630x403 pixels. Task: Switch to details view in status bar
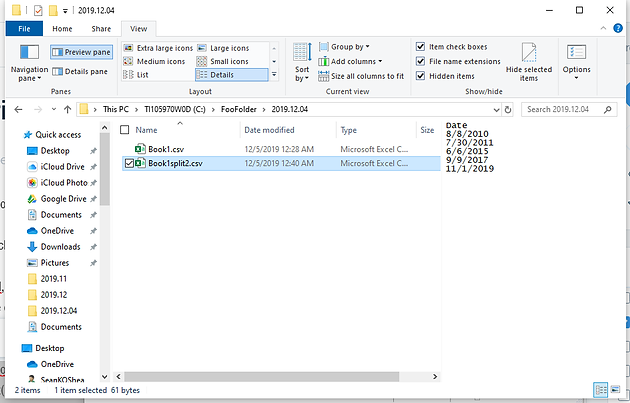[601, 389]
